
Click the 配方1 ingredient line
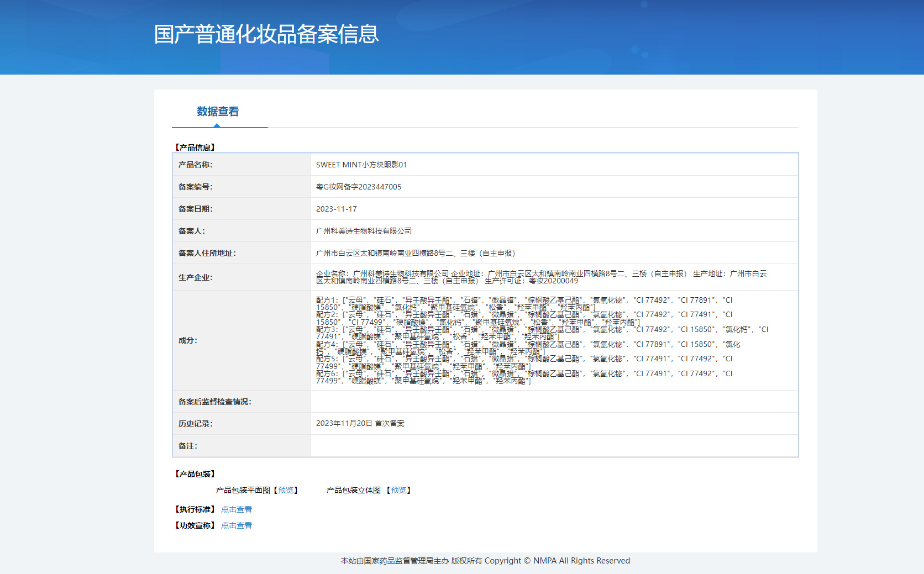(524, 301)
